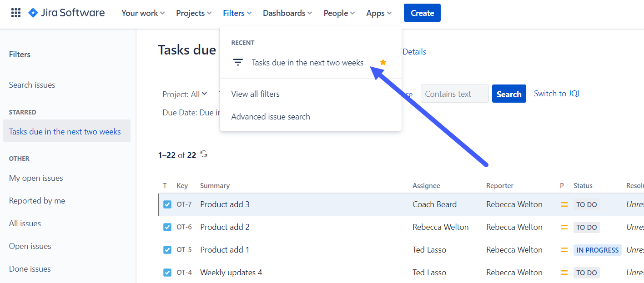Open the Projects dropdown

tap(194, 13)
